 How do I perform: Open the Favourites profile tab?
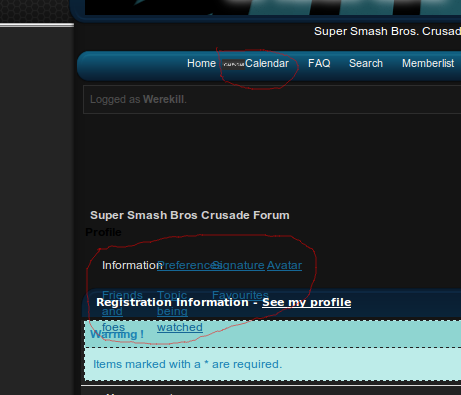click(240, 295)
